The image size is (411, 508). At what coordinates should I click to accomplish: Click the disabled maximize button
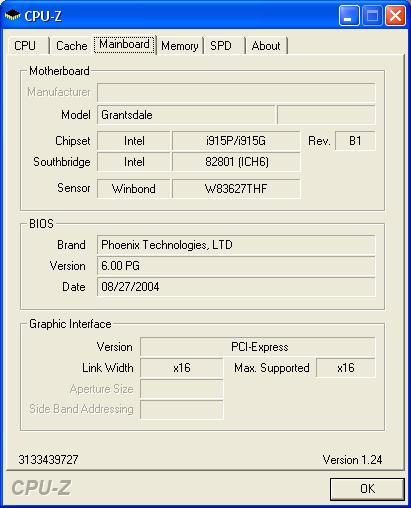(x=372, y=15)
